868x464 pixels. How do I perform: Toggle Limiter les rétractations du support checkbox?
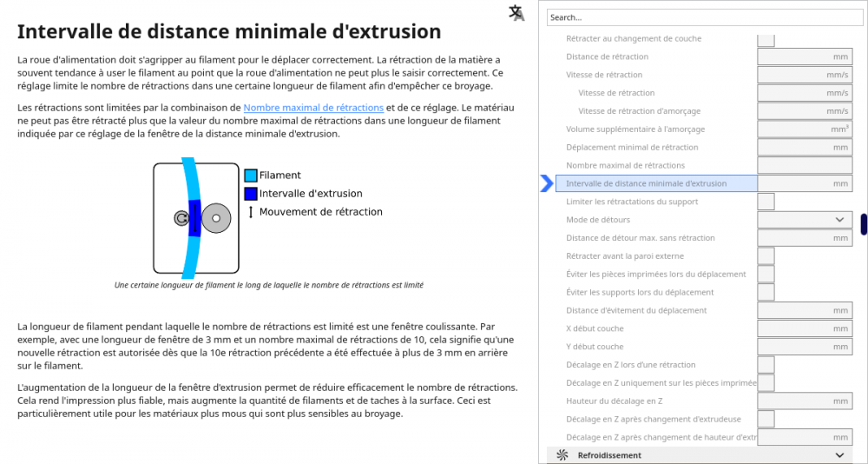766,202
